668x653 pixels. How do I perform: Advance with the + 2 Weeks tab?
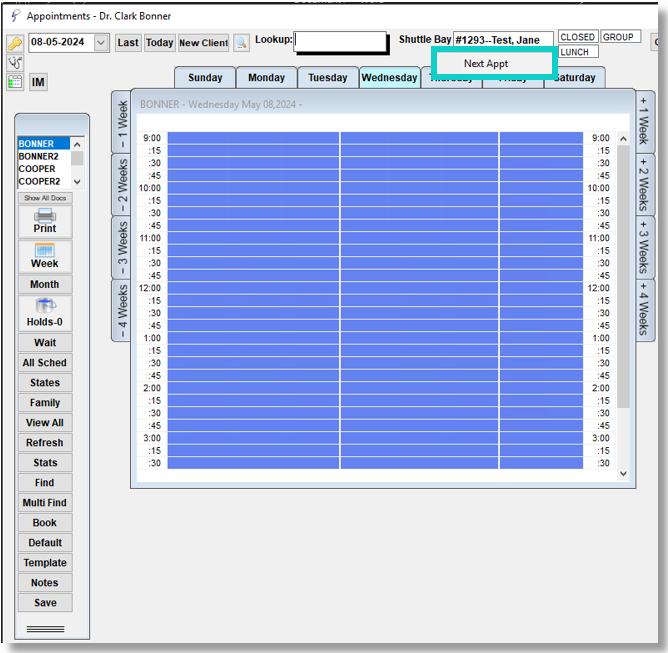tap(644, 185)
